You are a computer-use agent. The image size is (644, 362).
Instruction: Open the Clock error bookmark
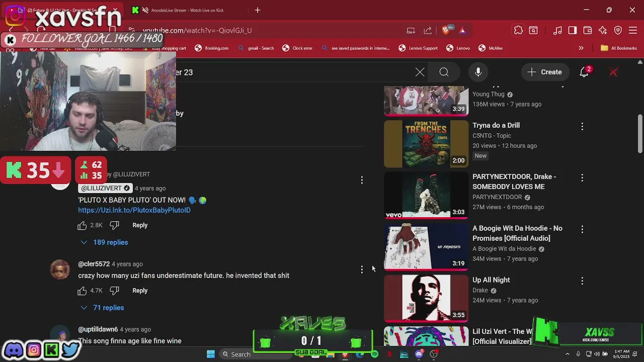click(297, 48)
